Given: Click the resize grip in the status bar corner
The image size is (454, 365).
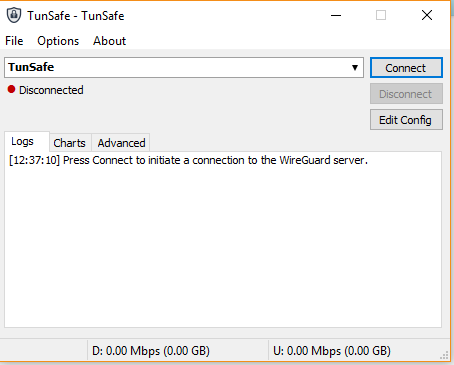Looking at the screenshot, I should click(x=444, y=355).
